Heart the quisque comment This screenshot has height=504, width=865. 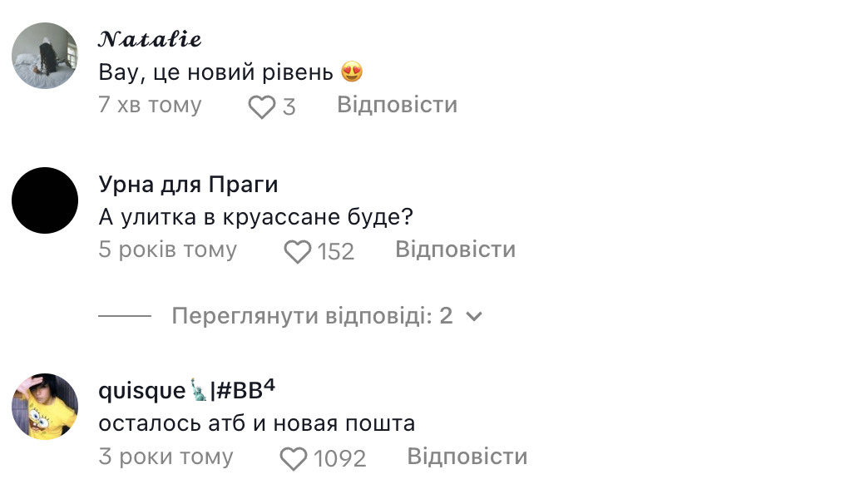point(294,458)
